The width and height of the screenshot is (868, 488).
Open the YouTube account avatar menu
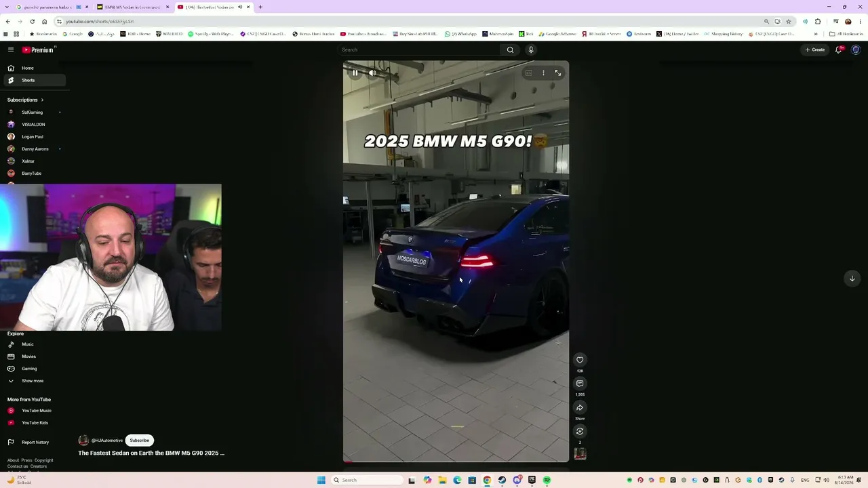pyautogui.click(x=856, y=49)
